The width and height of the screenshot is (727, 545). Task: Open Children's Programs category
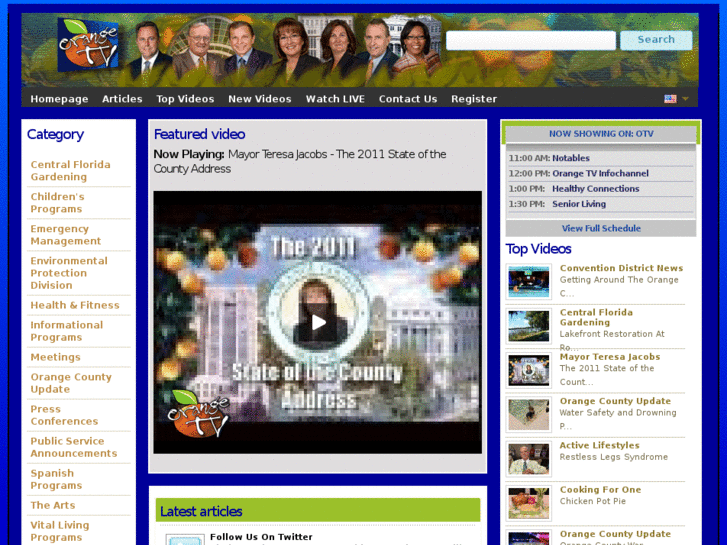[x=57, y=203]
